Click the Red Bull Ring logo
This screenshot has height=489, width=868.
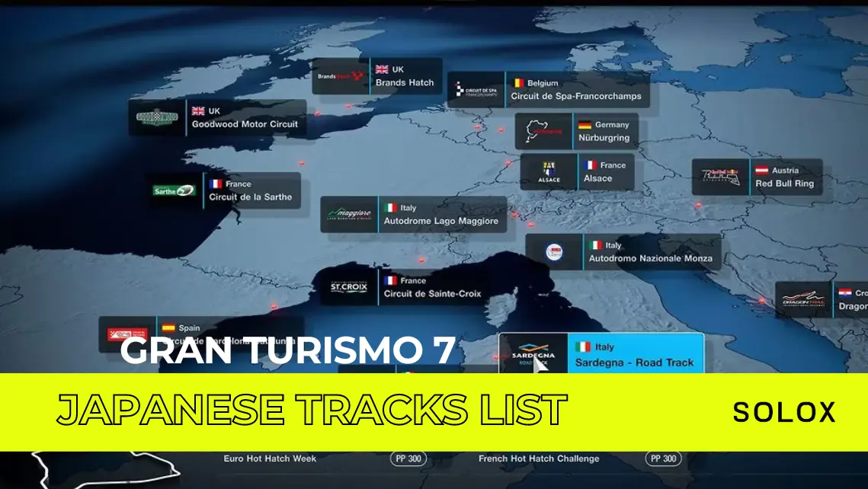[x=721, y=177]
